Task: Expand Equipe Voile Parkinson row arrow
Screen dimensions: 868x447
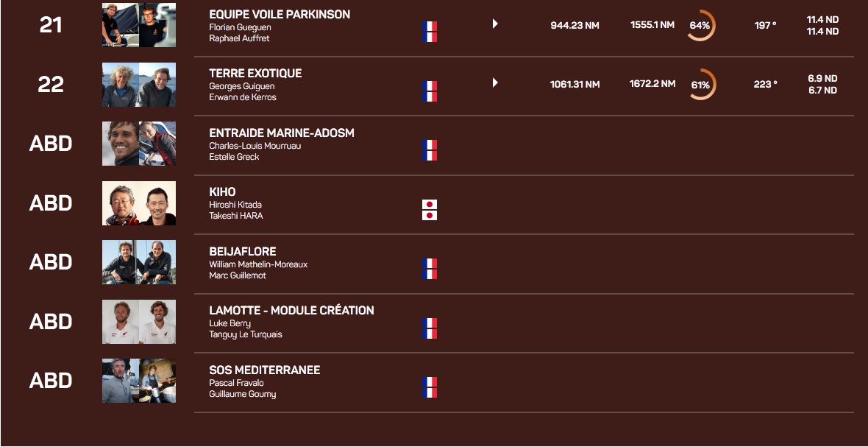Action: 495,24
